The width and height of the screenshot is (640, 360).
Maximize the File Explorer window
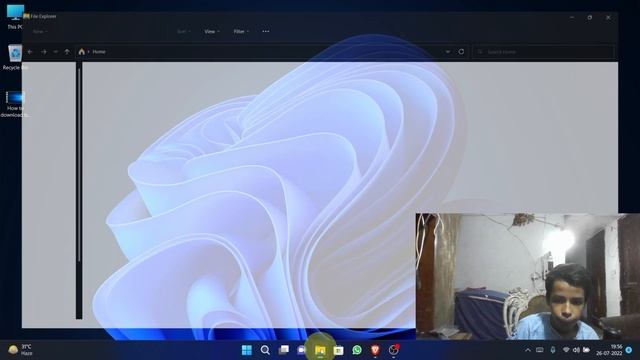[x=590, y=18]
